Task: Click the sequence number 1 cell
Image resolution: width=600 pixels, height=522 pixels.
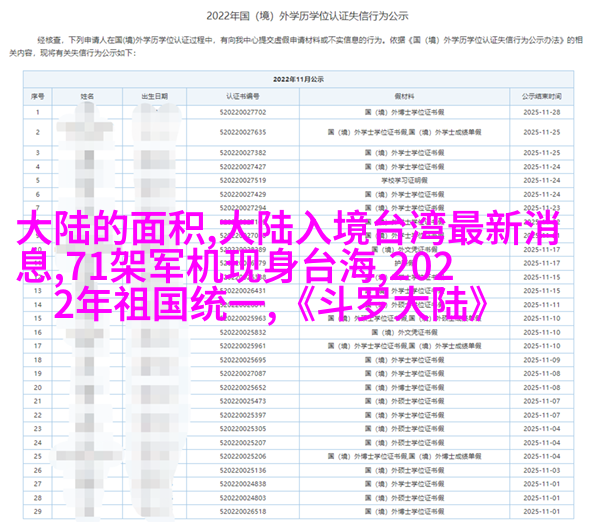Action: 38,112
